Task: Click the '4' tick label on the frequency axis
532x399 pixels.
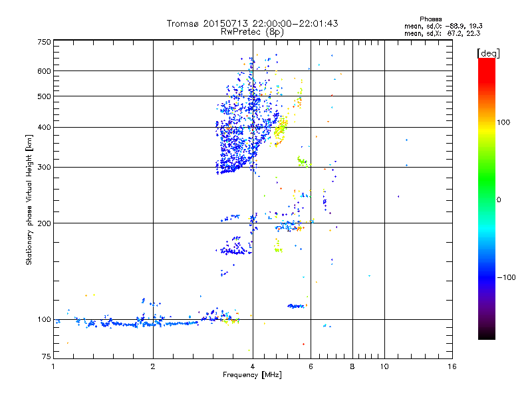Action: pos(253,366)
